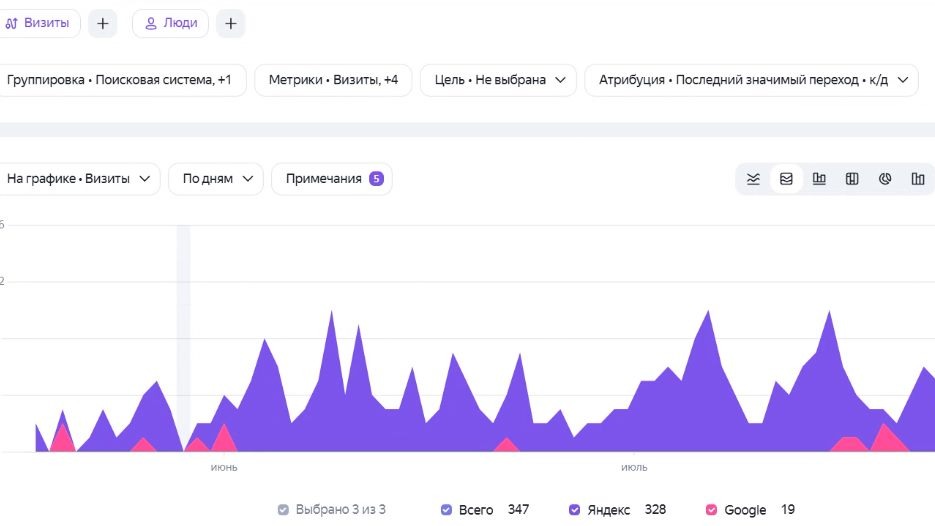Open the Люди segment button
Image resolution: width=935 pixels, height=526 pixels.
171,23
